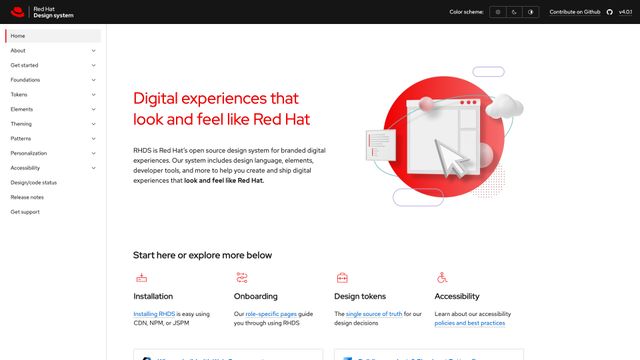Expand the Foundations chevron
The width and height of the screenshot is (640, 360).
[x=93, y=80]
